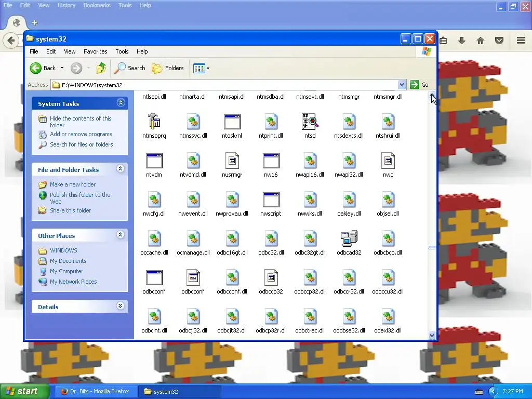Select the ntprint.dll file icon
The width and height of the screenshot is (532, 399).
271,122
